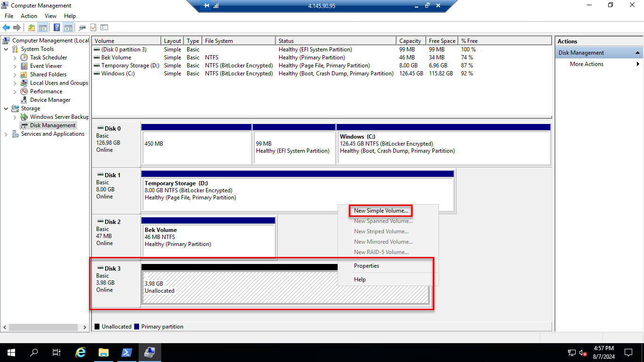The height and width of the screenshot is (362, 644).
Task: Click the disk with magnifier toolbar icon
Action: point(83,27)
